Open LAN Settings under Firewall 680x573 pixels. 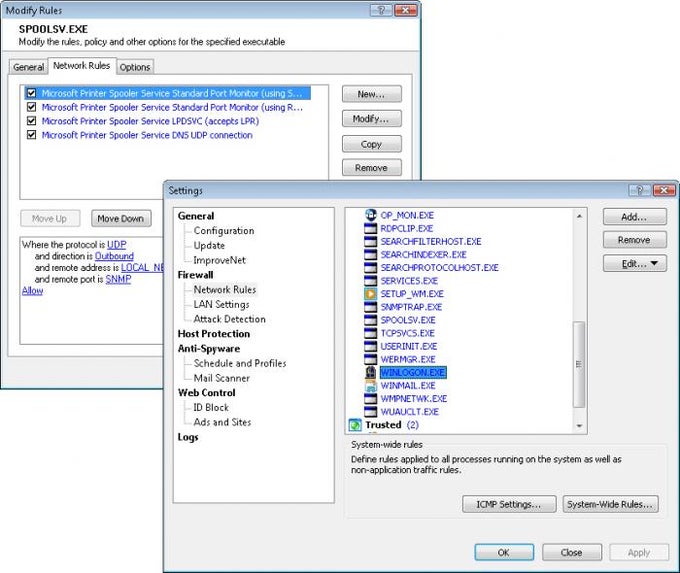221,304
